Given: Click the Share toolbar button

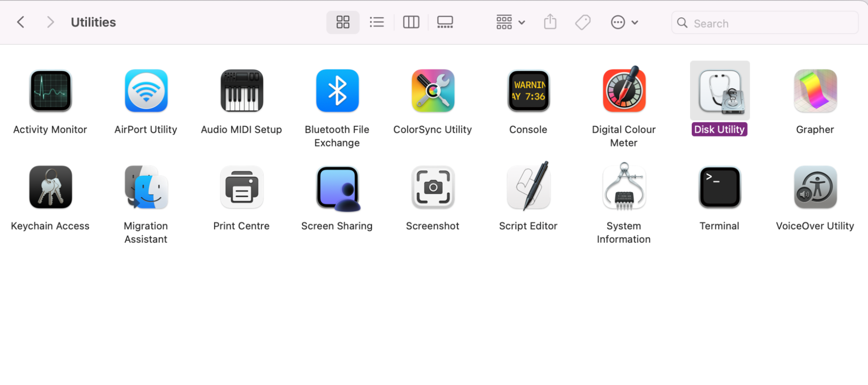Looking at the screenshot, I should point(550,22).
